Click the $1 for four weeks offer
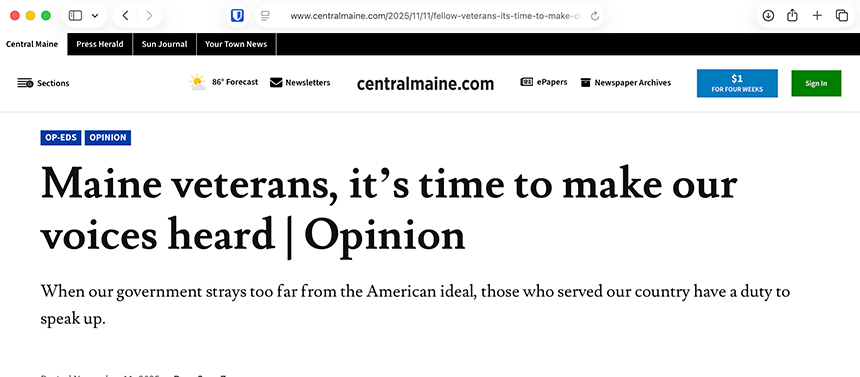 [737, 83]
